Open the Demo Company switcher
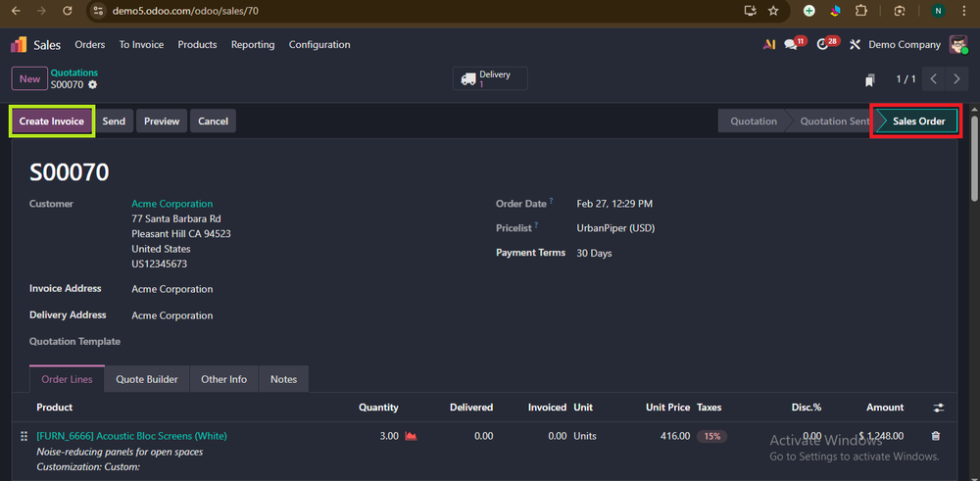The height and width of the screenshot is (481, 980). point(905,45)
